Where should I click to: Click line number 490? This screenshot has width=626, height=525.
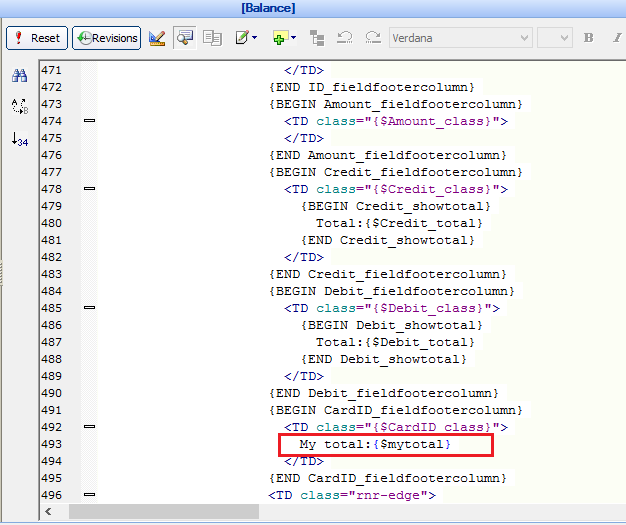(x=52, y=393)
